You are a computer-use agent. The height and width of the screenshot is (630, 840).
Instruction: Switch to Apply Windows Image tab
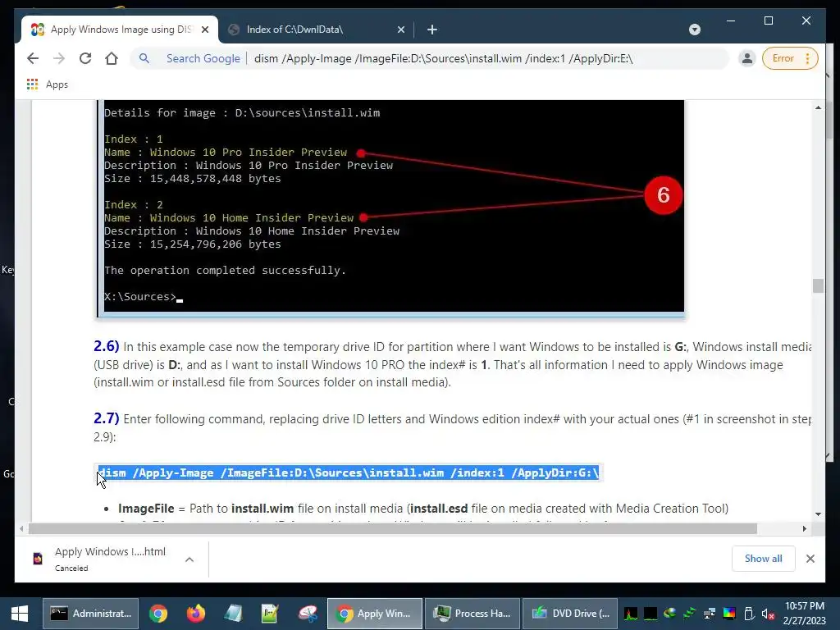[120, 30]
